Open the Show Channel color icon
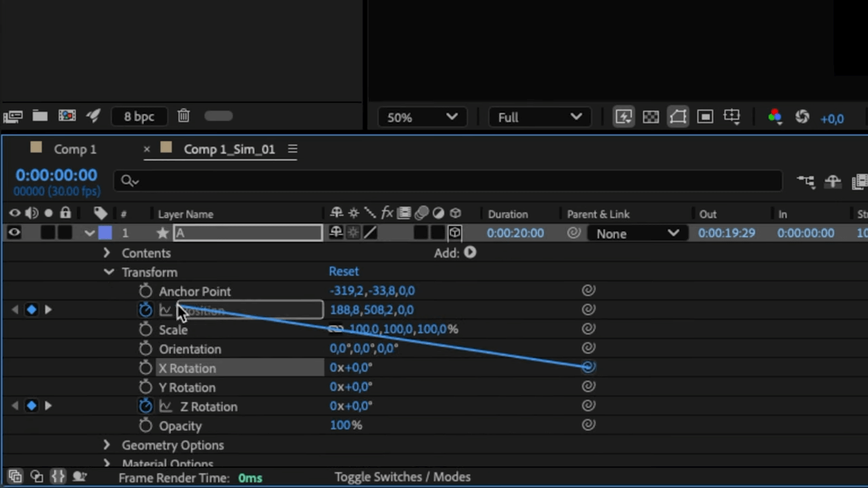Image resolution: width=868 pixels, height=488 pixels. pos(774,117)
